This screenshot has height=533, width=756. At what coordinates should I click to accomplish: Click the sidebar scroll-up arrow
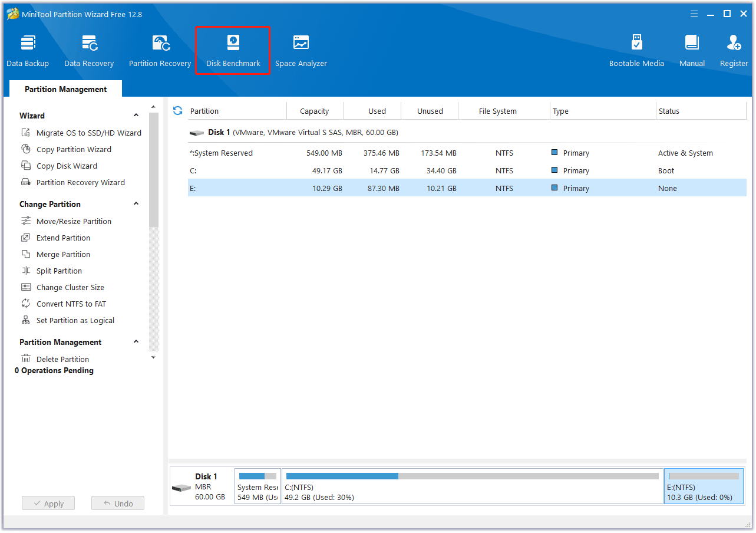pos(154,107)
